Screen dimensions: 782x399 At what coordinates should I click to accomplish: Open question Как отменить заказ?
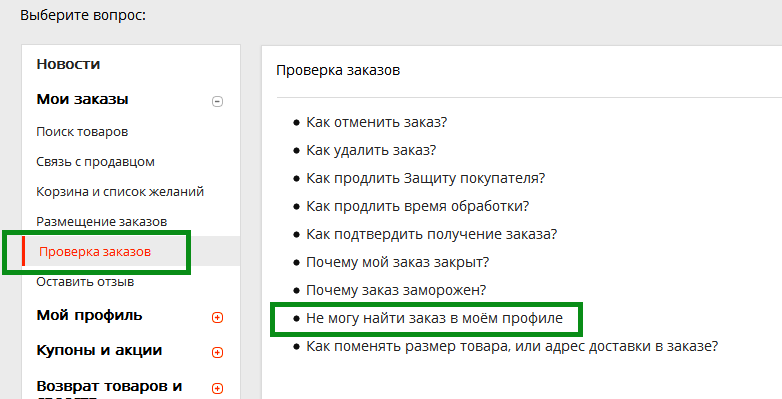pyautogui.click(x=377, y=122)
